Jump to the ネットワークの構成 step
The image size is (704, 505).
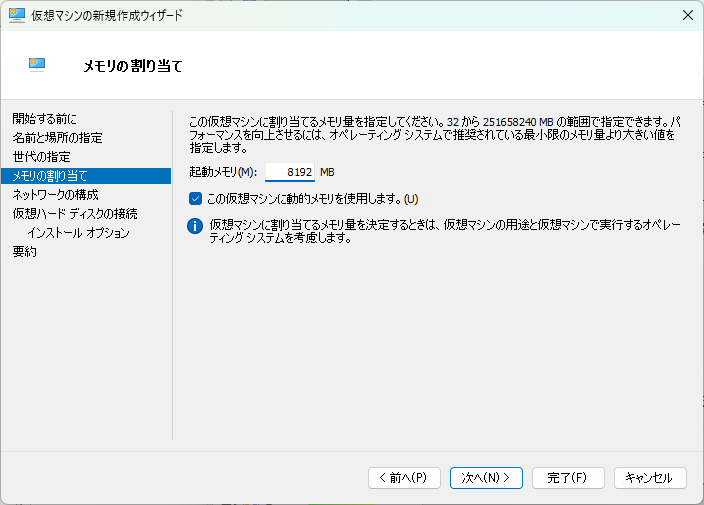pos(55,195)
